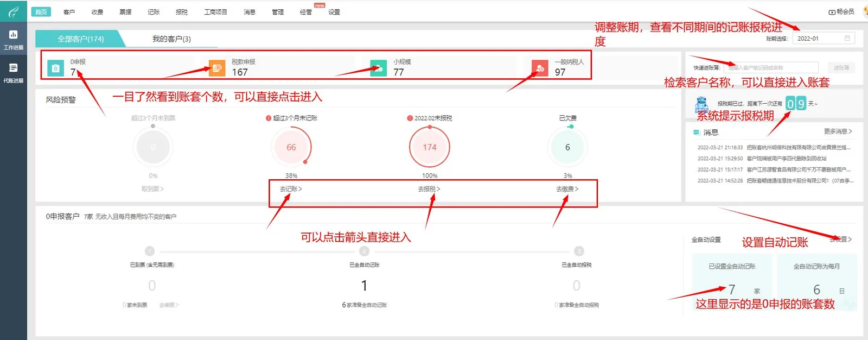Click the 174 circular gauge 2022.02未报税
868x340 pixels.
click(430, 147)
